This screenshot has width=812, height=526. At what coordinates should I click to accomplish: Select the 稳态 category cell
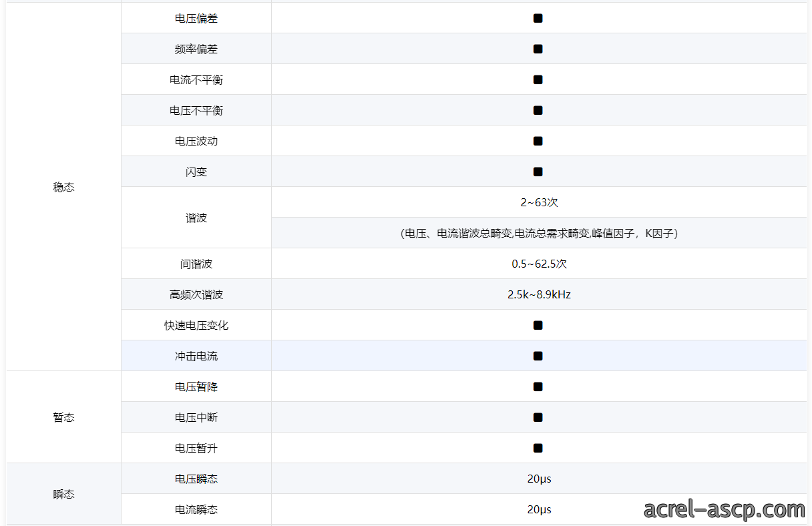click(x=63, y=187)
